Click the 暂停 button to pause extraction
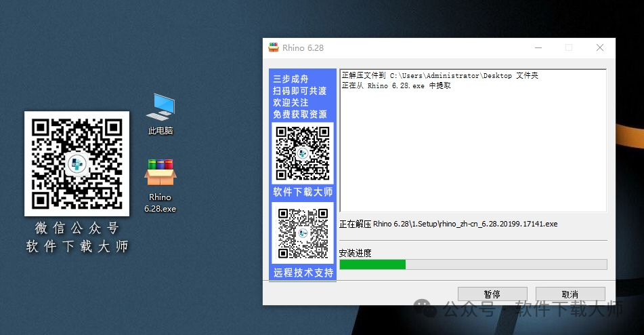 tap(492, 294)
